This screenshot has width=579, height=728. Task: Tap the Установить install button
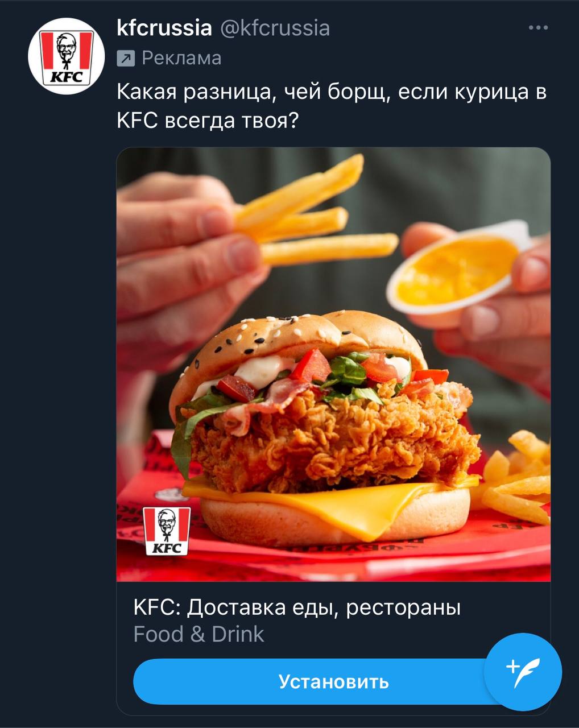click(333, 681)
